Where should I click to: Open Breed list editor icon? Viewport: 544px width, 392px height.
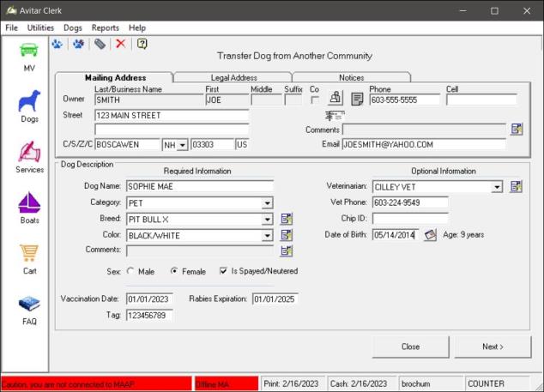(287, 219)
